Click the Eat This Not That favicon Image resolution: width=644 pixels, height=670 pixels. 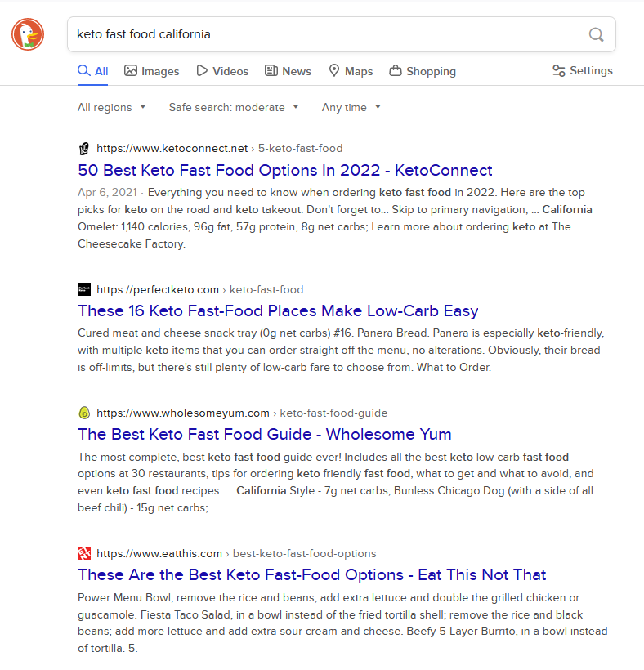click(x=84, y=553)
